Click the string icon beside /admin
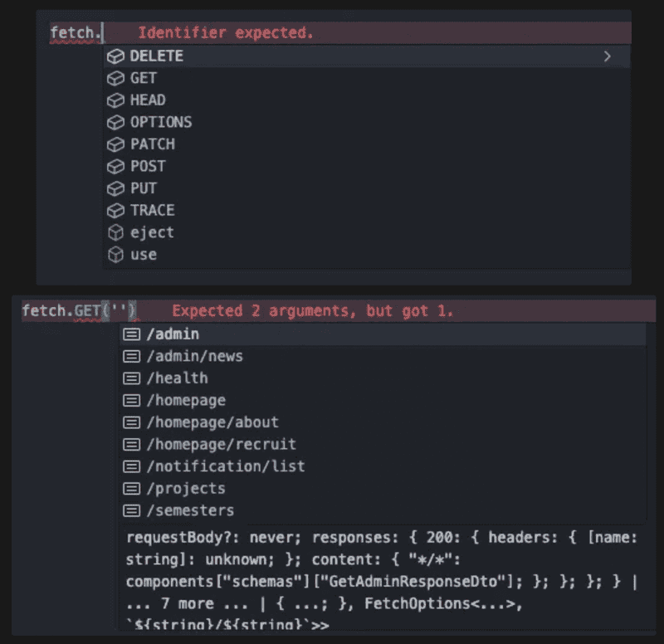 point(131,334)
